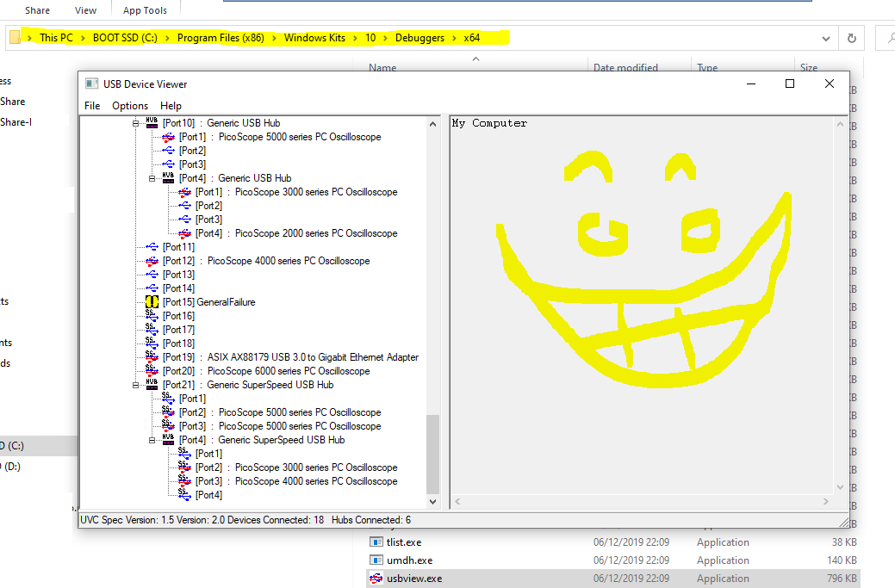
Task: Expand the chevron after BOOT SSD (C:) in breadcrumb
Action: click(167, 38)
